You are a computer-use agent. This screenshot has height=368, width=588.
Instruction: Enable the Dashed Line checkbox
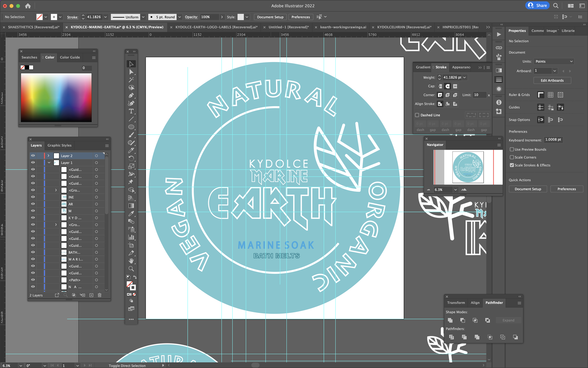(x=417, y=115)
